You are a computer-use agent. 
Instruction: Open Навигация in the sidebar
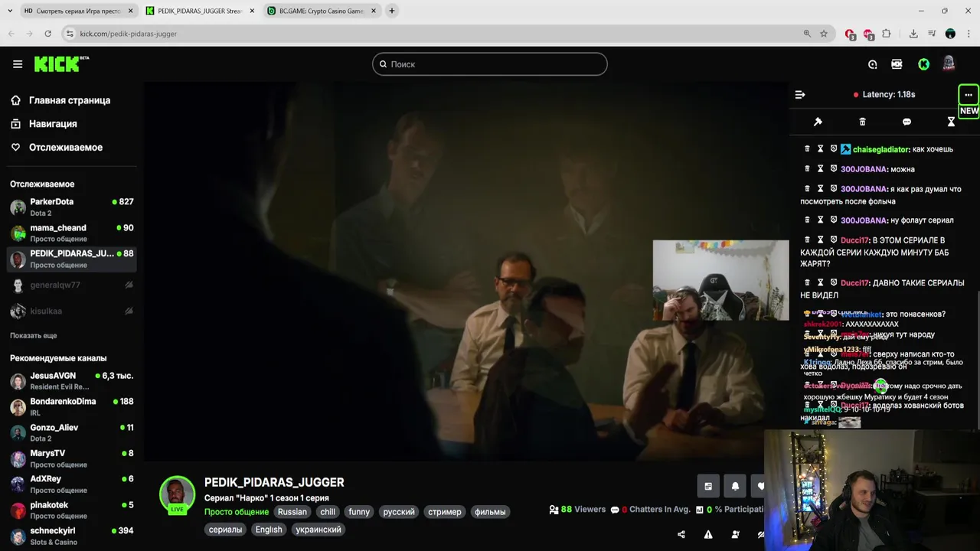pos(53,124)
